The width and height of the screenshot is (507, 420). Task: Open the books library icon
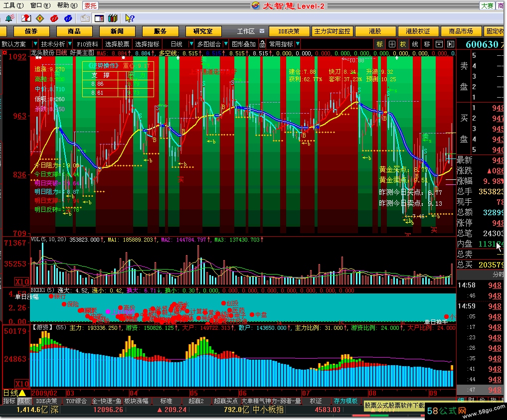pyautogui.click(x=113, y=18)
